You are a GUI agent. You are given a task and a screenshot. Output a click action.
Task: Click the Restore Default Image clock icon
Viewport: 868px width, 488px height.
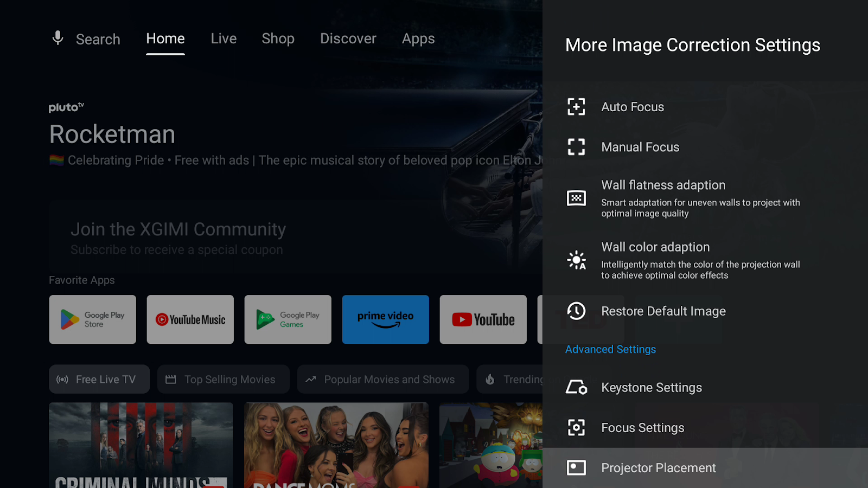576,311
